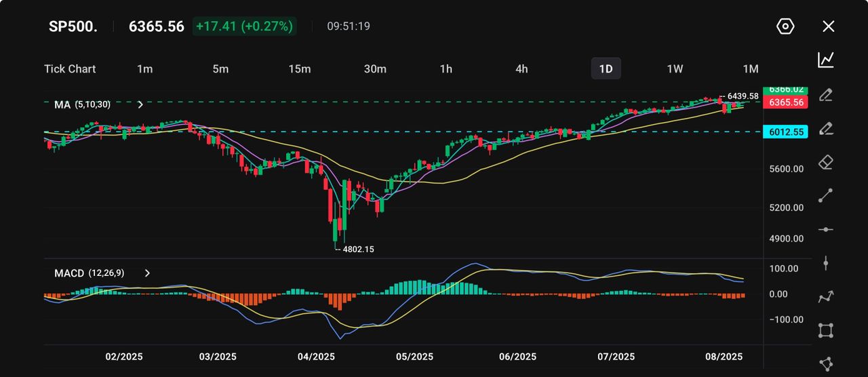868x377 pixels.
Task: Select the vertical line drawing tool
Action: [x=825, y=263]
